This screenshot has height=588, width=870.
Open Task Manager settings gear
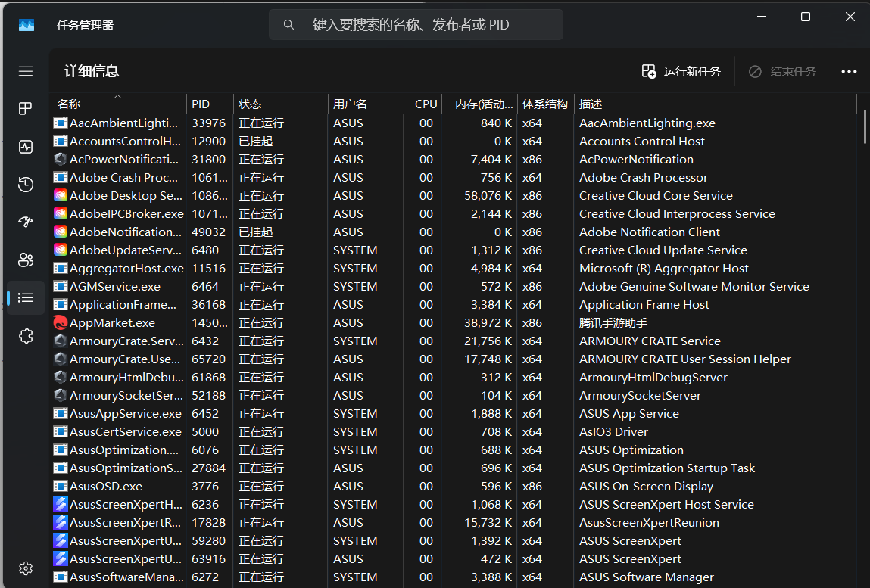tap(26, 568)
